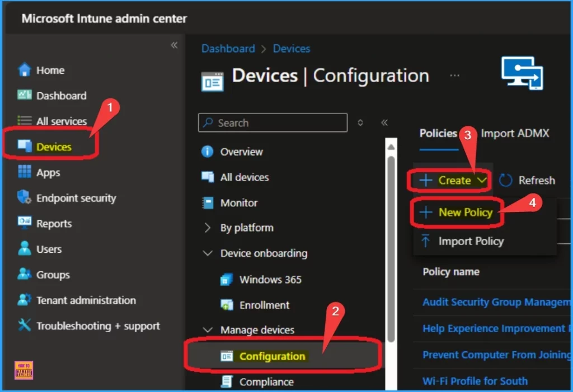Screen dimensions: 573x392
Task: Click the All services list icon
Action: [x=25, y=121]
